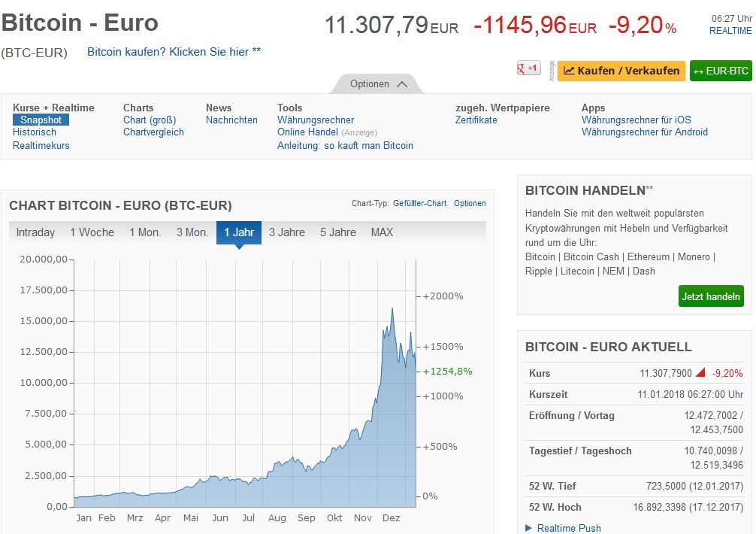Open the Zertifikate link
This screenshot has width=756, height=534.
(476, 120)
